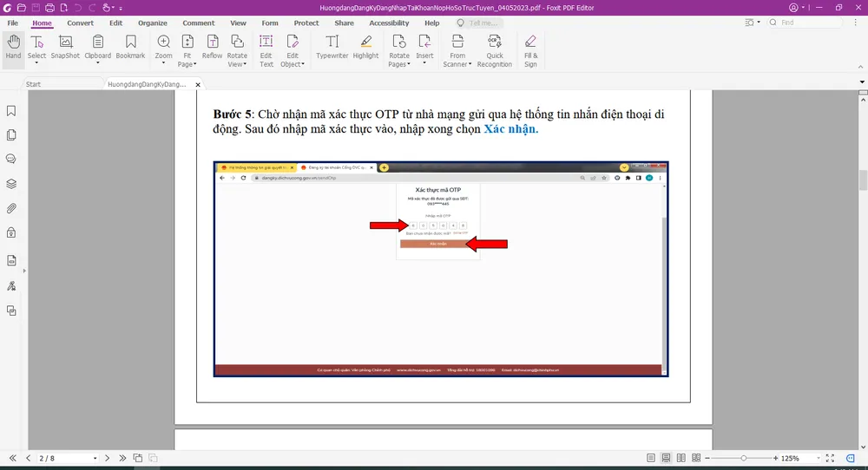Go to the next page

point(107,458)
